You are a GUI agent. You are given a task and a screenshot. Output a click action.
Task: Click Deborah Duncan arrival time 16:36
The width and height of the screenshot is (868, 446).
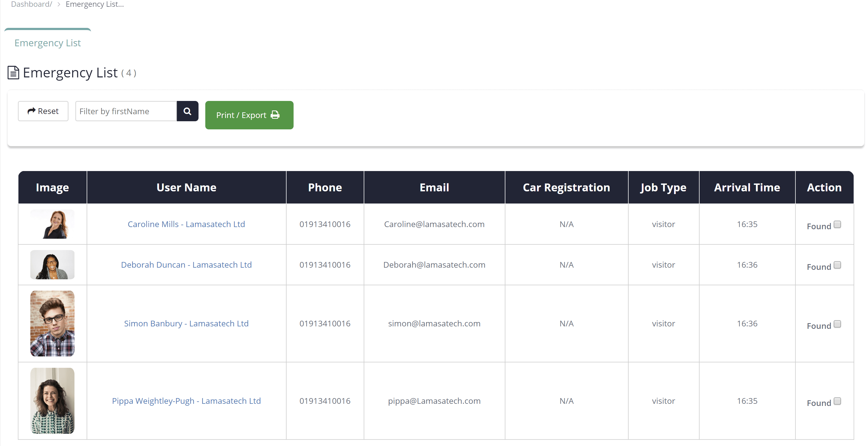[747, 265]
